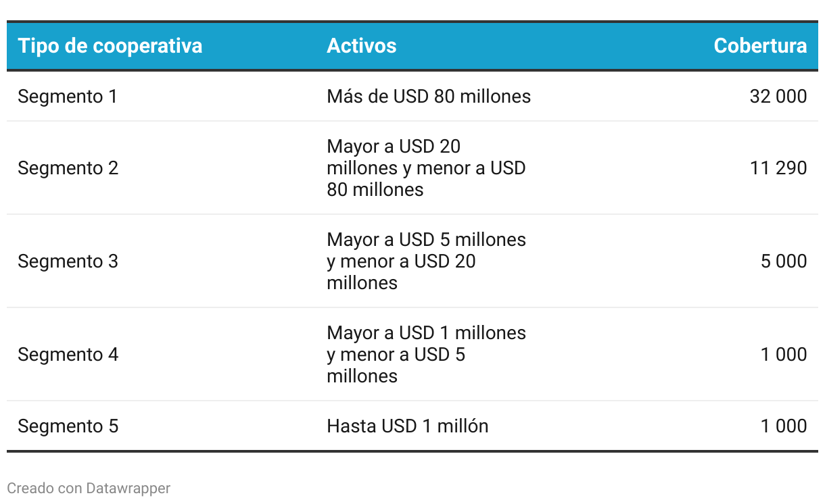Click the 'Tipo de cooperativa' column header

click(110, 46)
